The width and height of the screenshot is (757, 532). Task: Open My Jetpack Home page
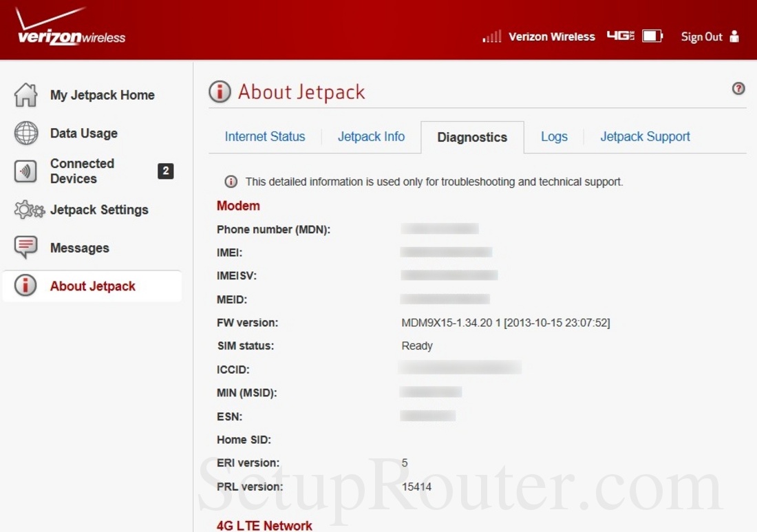pos(103,95)
